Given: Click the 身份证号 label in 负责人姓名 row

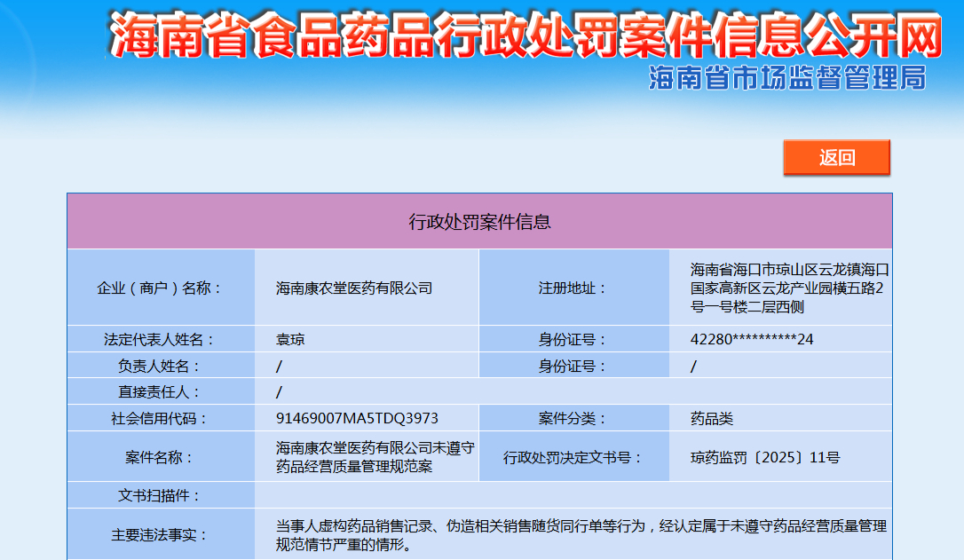Looking at the screenshot, I should (573, 367).
